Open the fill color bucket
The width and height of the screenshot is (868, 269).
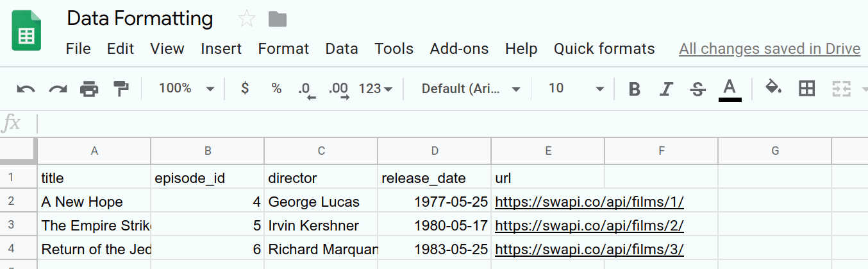point(774,88)
